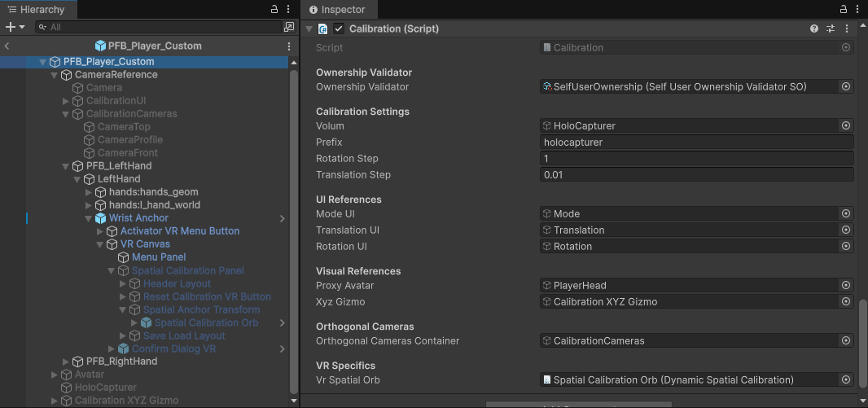Open the Hierarchy panel kebab menu
The height and width of the screenshot is (408, 868).
point(288,10)
